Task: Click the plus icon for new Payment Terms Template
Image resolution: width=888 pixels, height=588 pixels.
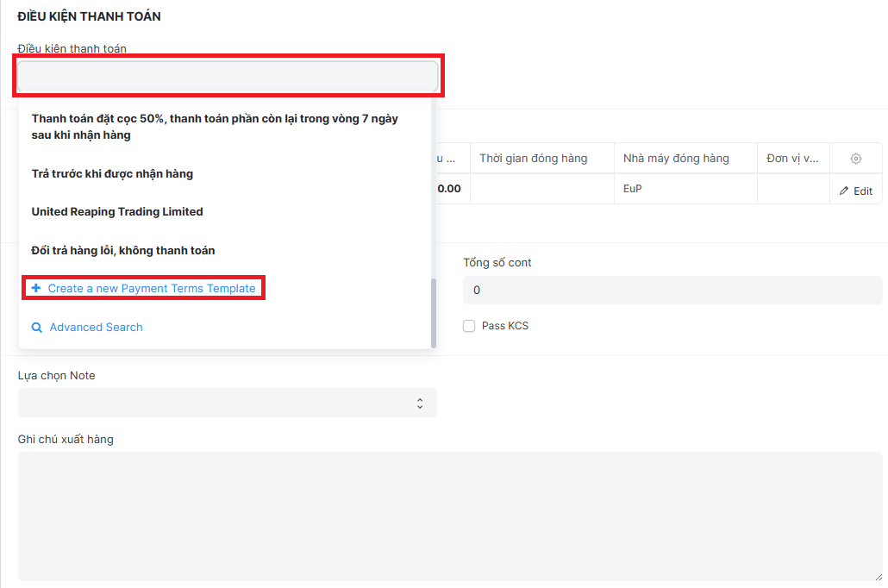Action: tap(36, 288)
